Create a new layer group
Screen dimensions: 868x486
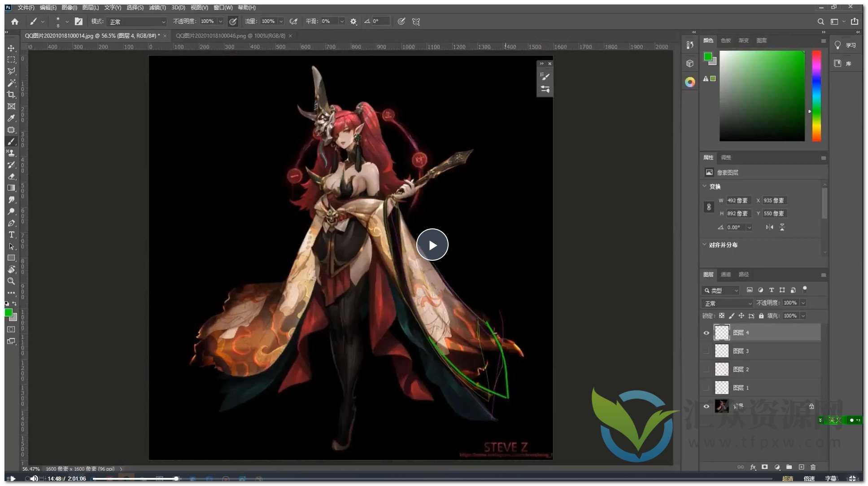[789, 467]
